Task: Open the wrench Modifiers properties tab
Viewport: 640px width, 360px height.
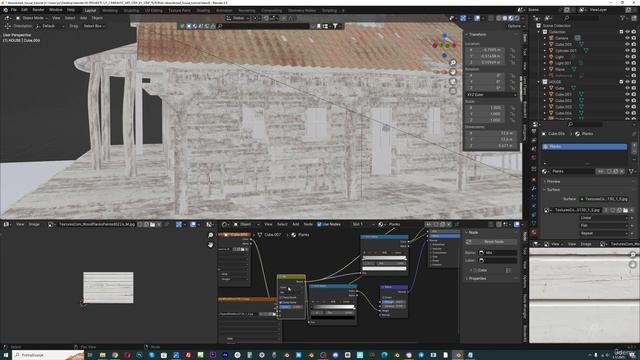Action: click(x=534, y=188)
